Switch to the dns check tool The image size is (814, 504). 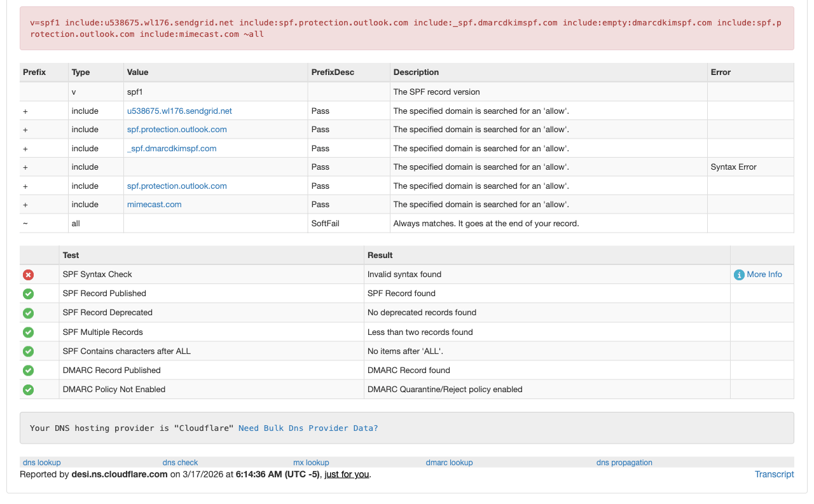(180, 462)
